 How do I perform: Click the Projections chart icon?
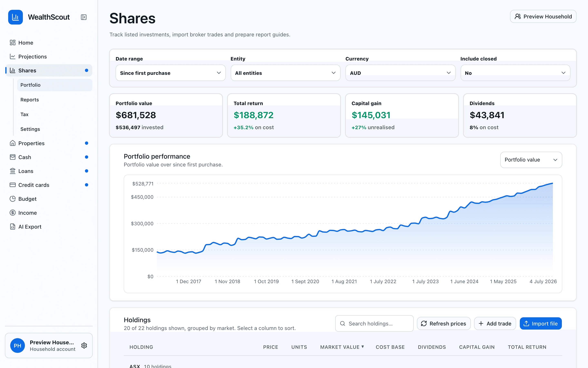point(13,56)
